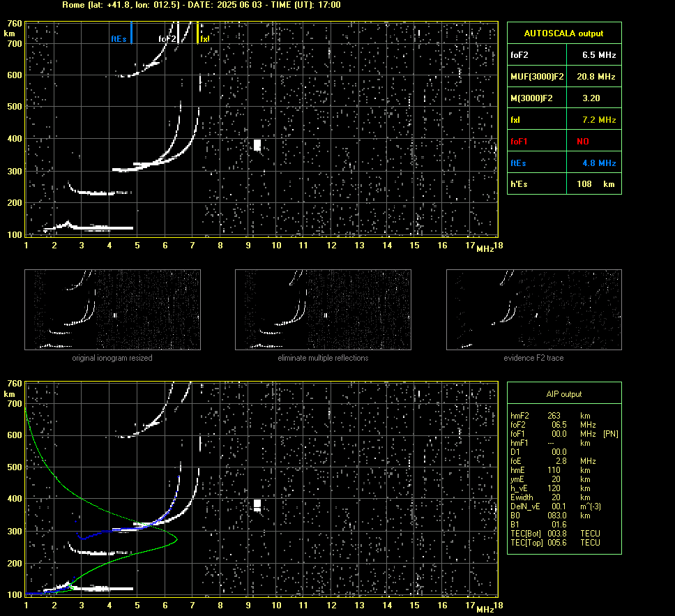Click the 'evidence F2 trace' caption

pyautogui.click(x=533, y=358)
